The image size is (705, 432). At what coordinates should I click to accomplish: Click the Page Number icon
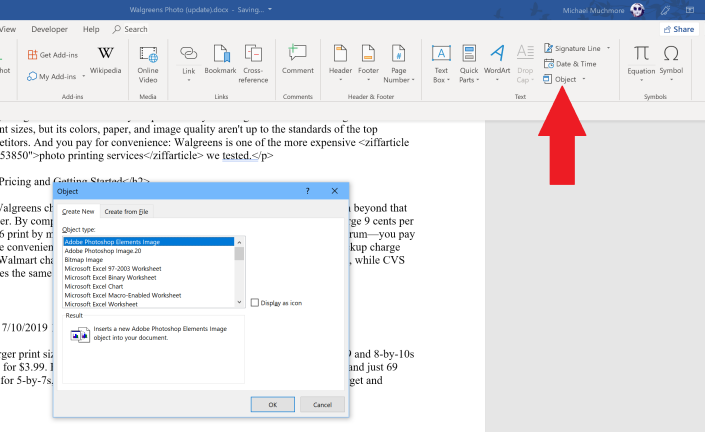(x=398, y=53)
